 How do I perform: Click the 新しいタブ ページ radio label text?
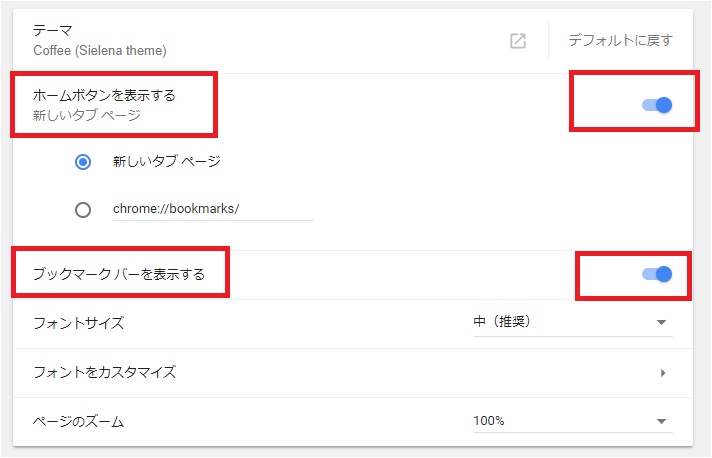tap(167, 161)
